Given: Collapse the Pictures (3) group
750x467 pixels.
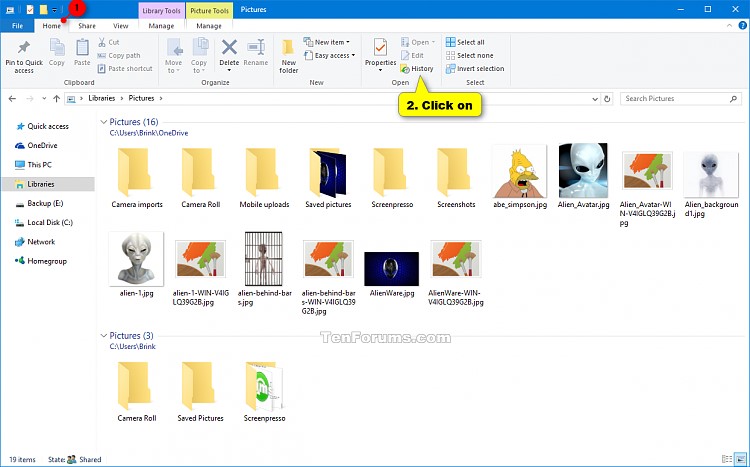Looking at the screenshot, I should coord(103,335).
